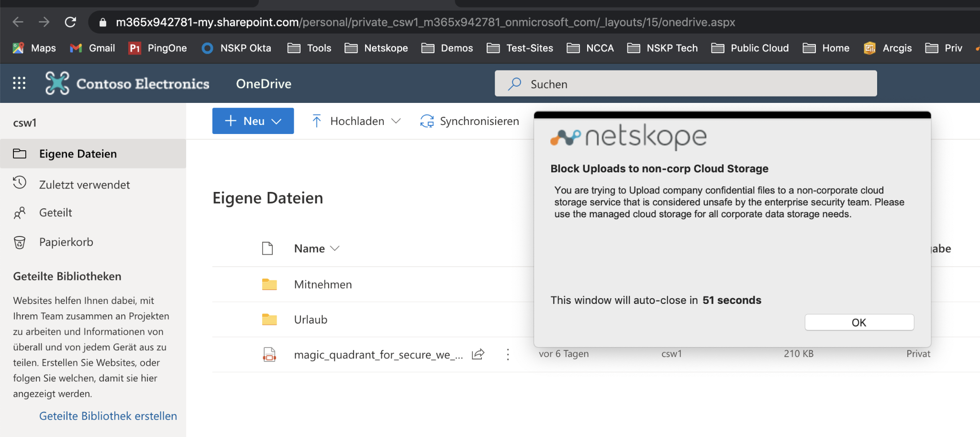
Task: Click the Synchronisieren sync button
Action: pyautogui.click(x=469, y=121)
